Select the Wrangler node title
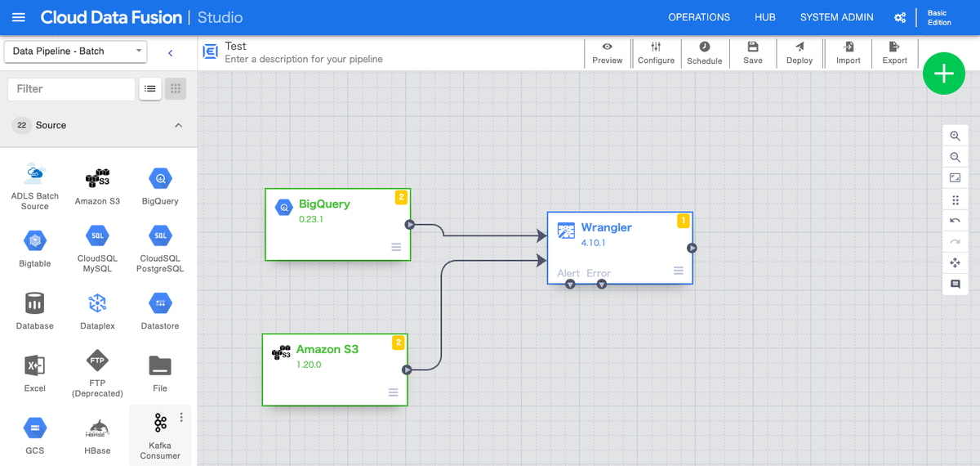Viewport: 980px width, 466px height. point(606,227)
